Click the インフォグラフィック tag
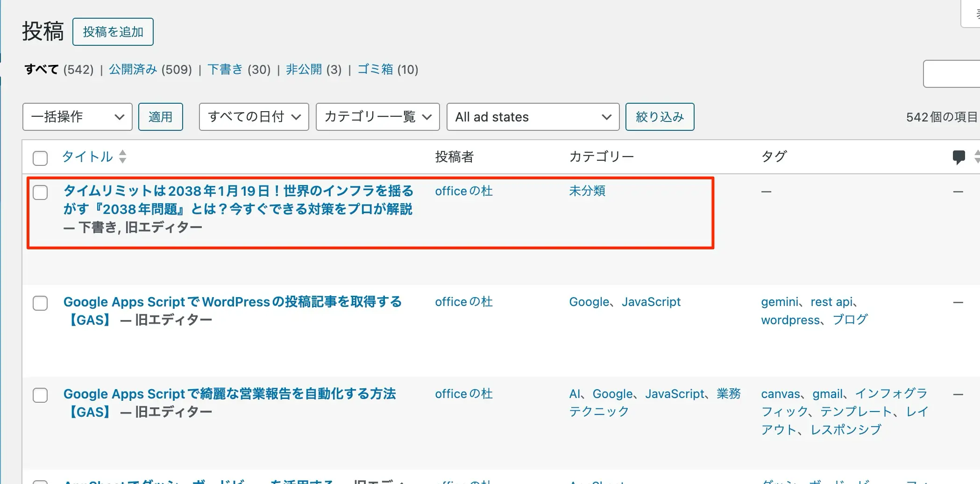Viewport: 980px width, 484px height. [845, 403]
